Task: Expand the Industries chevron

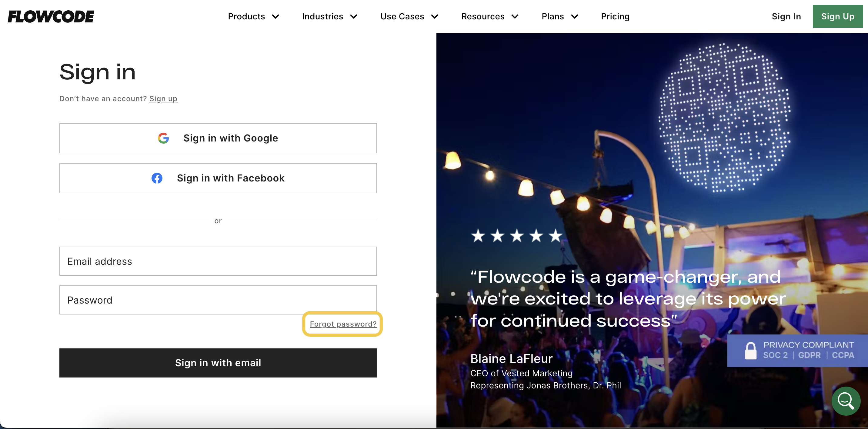Action: coord(354,16)
